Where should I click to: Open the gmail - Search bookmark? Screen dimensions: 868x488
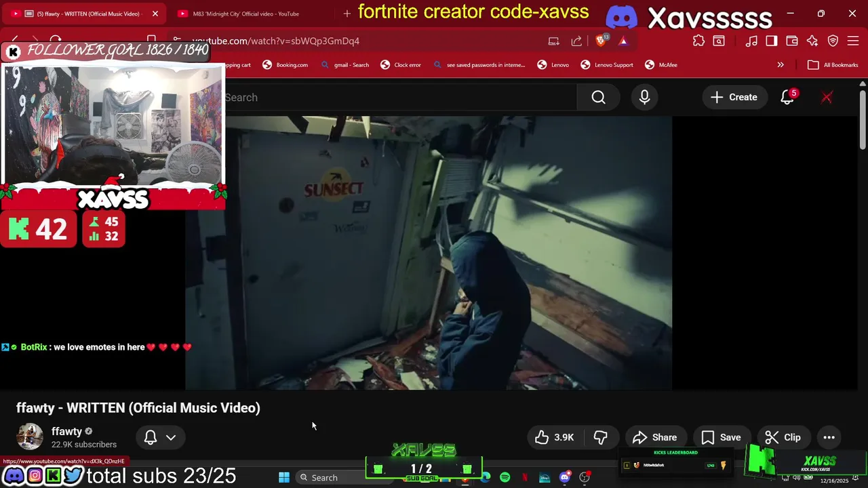coord(346,65)
